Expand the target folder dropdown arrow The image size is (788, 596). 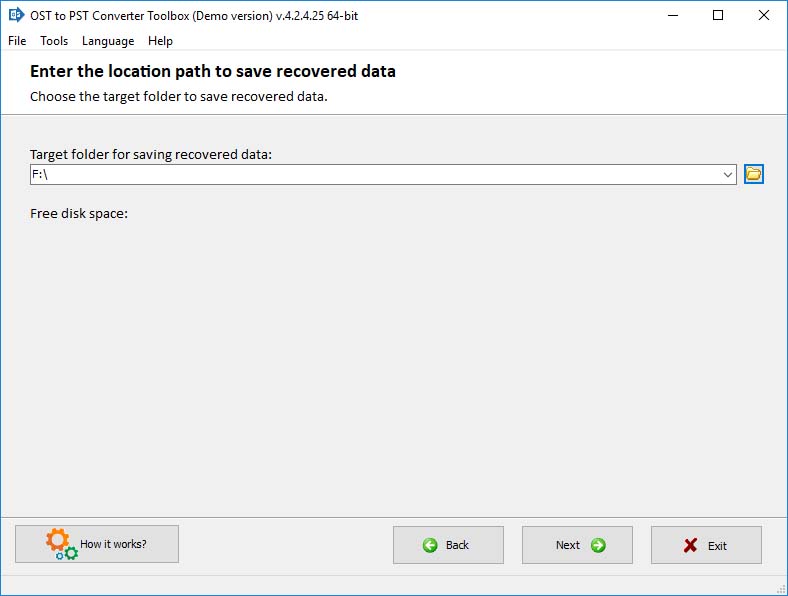727,174
